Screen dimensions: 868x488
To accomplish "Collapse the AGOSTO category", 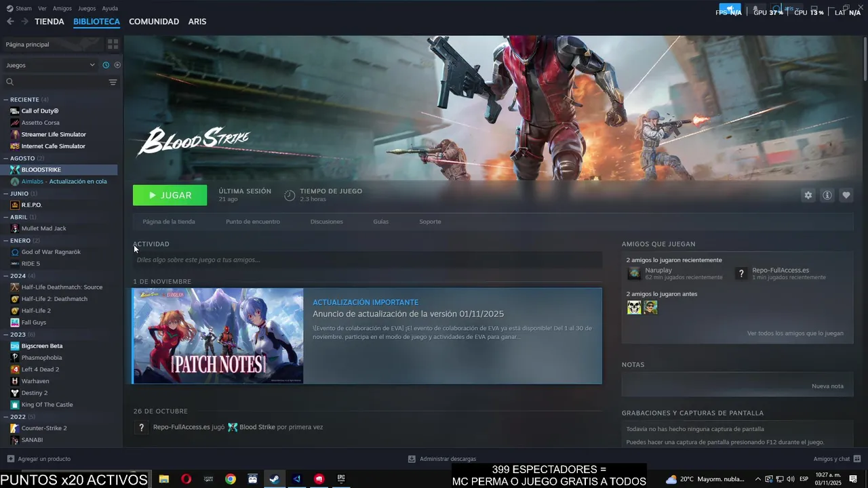I will 5,158.
